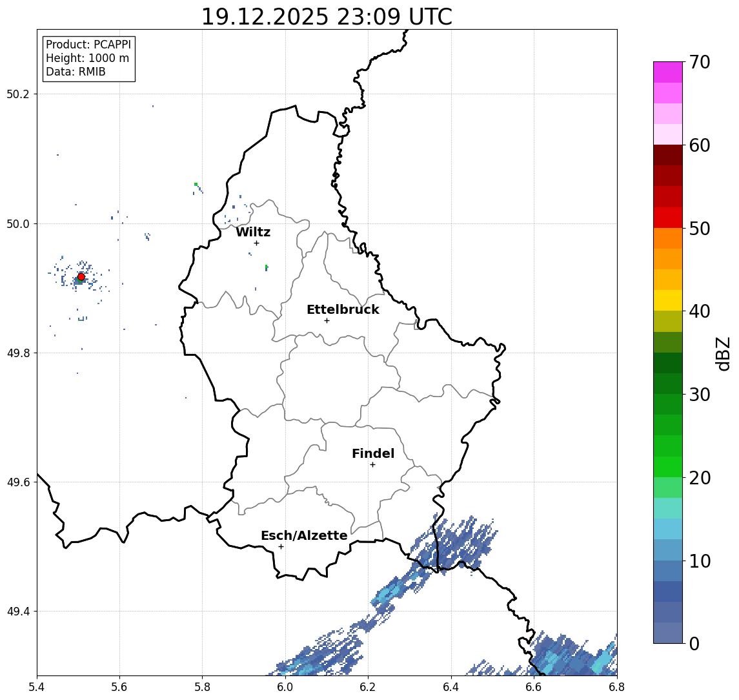Click the Findel city label
The image size is (739, 700).
click(373, 453)
